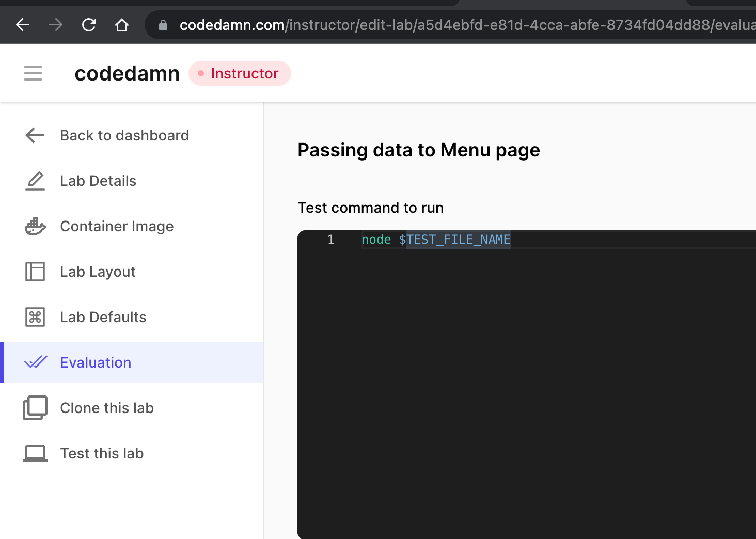Click the Container Image docker icon

tap(35, 226)
